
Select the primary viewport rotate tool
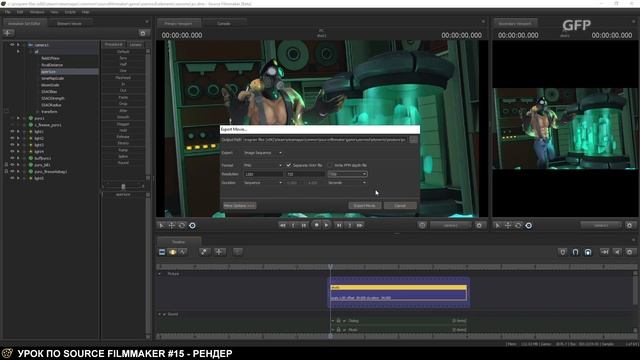[182, 225]
